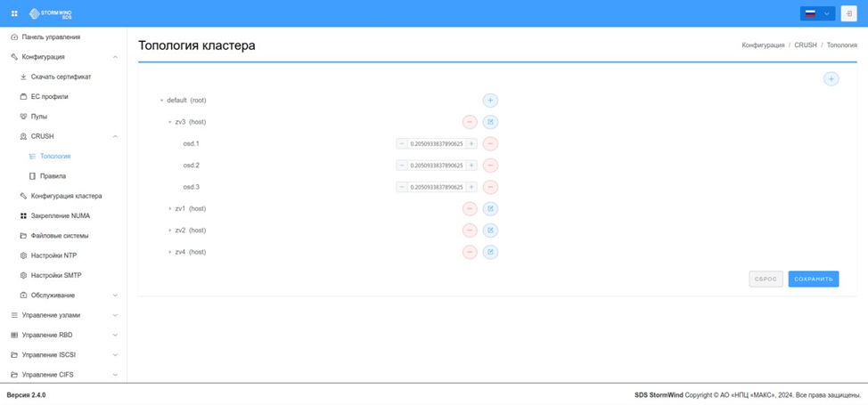Remove the zv1 host
Viewport: 868px width, 405px height.
[x=470, y=208]
